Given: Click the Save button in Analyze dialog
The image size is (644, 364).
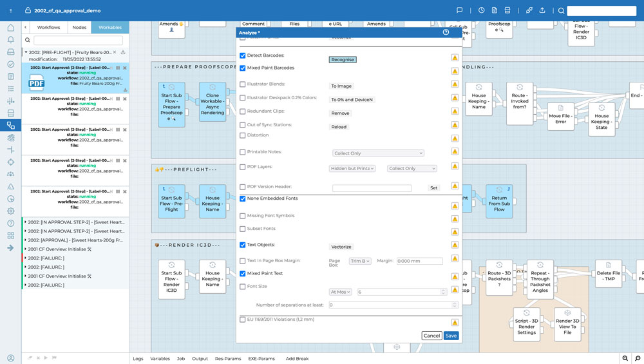Looking at the screenshot, I should point(451,336).
